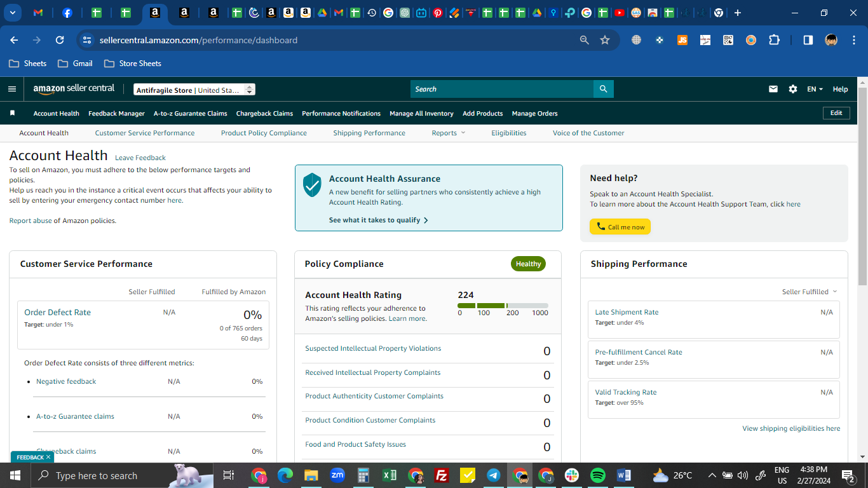Screen dimensions: 868x488
Task: Click the Account Health Assurance shield icon
Action: 312,185
